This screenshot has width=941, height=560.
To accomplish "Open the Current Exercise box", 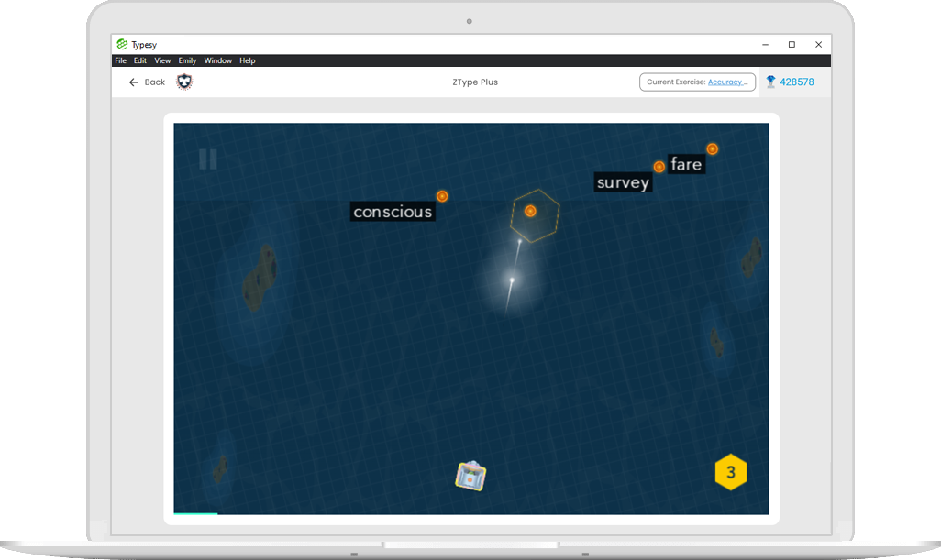I will (x=697, y=82).
